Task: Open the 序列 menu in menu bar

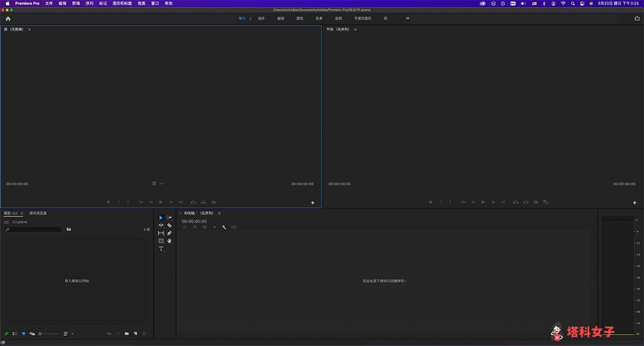Action: click(x=89, y=3)
